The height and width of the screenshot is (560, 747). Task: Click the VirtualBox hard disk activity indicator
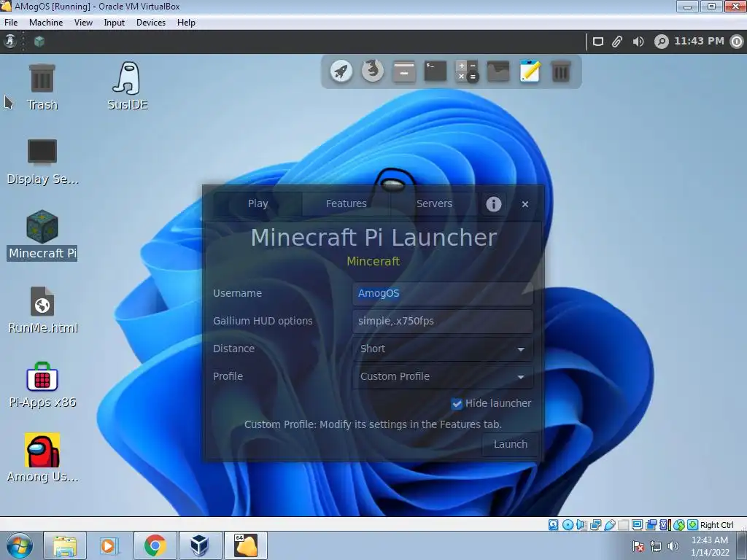click(553, 525)
